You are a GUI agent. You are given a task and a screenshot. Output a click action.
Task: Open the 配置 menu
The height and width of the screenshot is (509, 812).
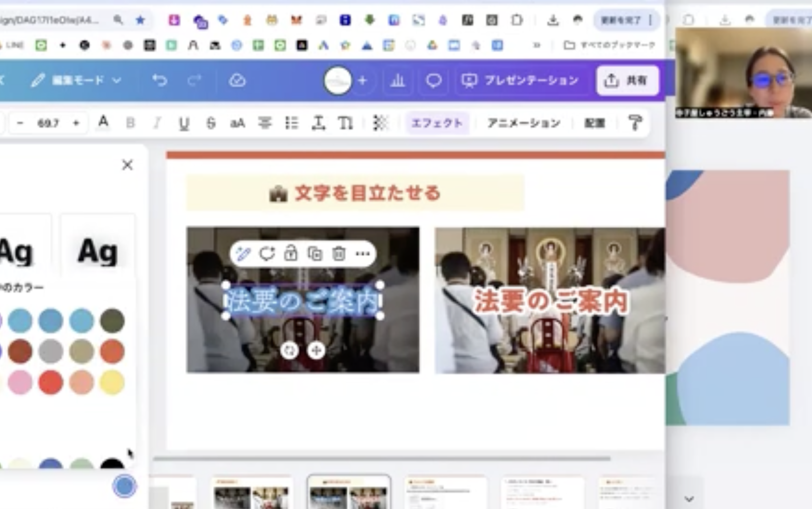(x=595, y=123)
